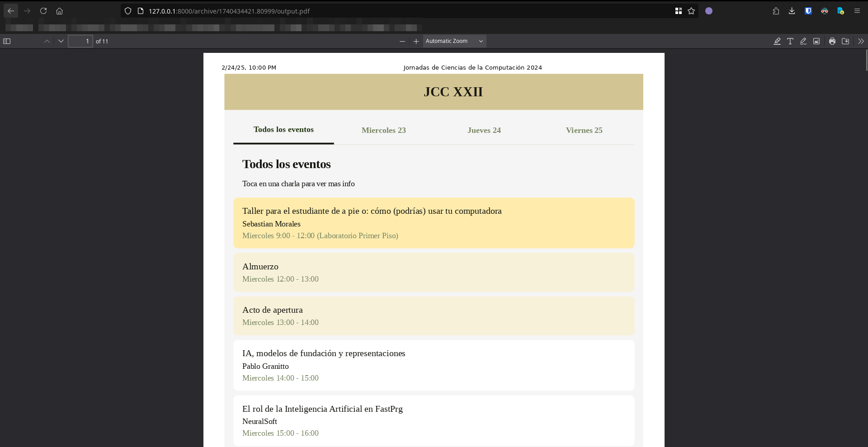
Task: Open the Bitwarden shield extension
Action: pos(808,11)
